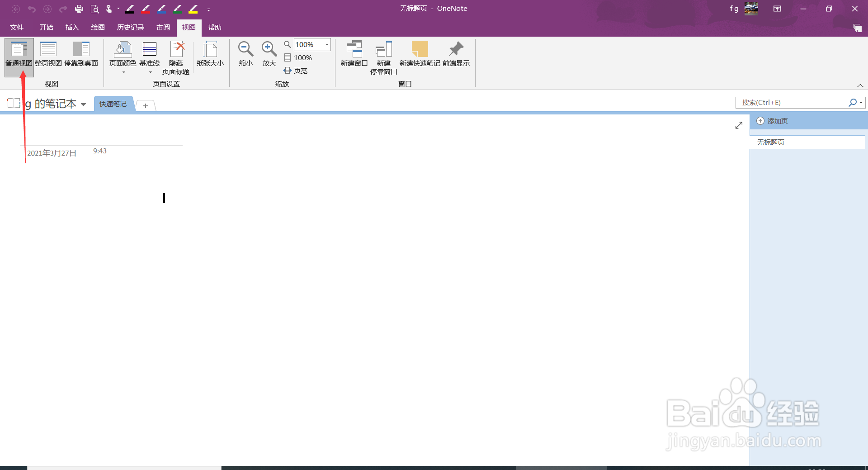Open search scope dropdown arrow
The height and width of the screenshot is (470, 868).
pyautogui.click(x=861, y=103)
